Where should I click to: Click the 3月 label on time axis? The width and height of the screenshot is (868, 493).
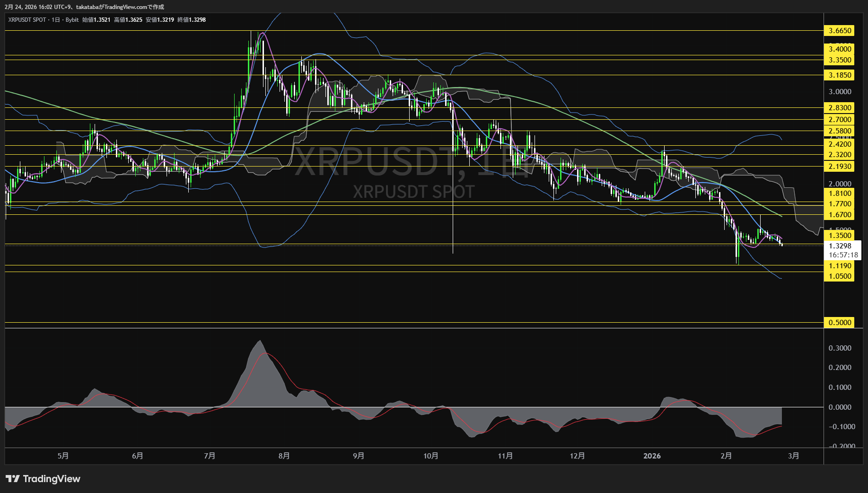793,456
